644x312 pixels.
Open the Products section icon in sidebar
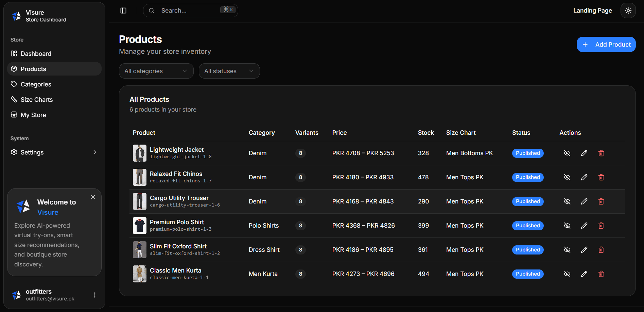[x=14, y=69]
